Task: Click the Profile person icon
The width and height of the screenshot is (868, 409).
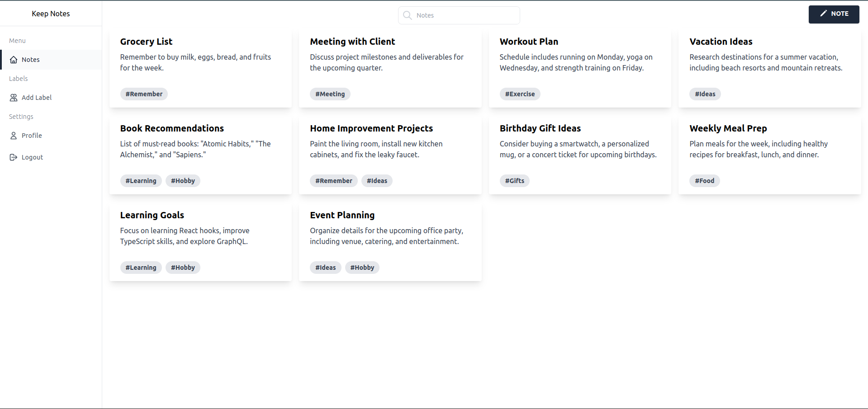Action: pos(13,135)
